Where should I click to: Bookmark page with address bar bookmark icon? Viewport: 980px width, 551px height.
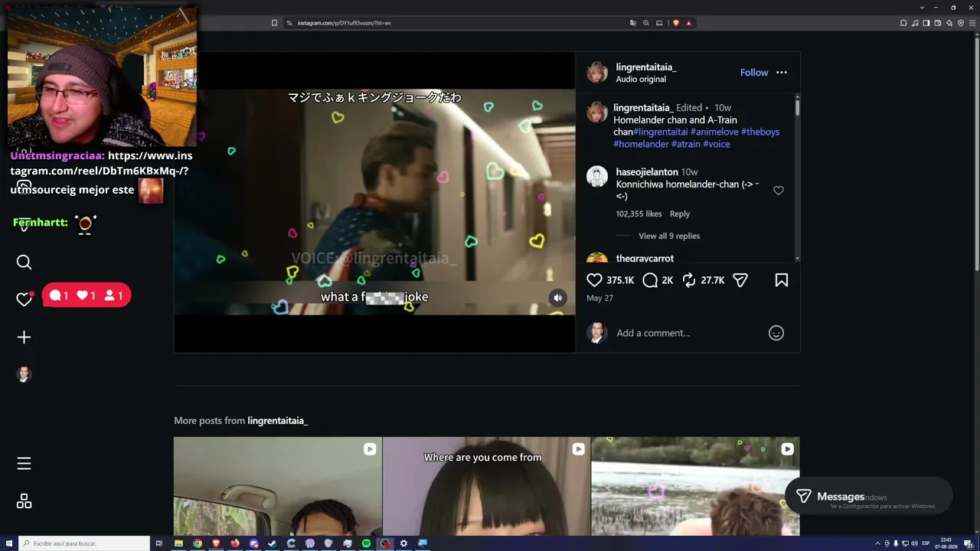pos(274,23)
